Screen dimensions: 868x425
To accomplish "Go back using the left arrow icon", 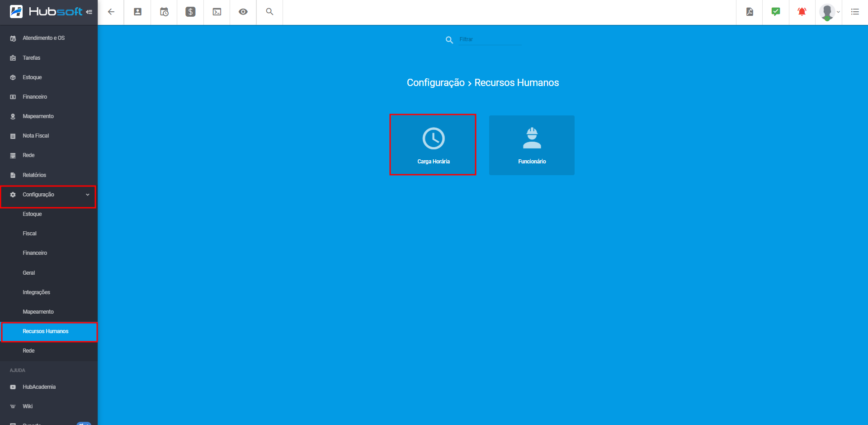I will (x=111, y=12).
